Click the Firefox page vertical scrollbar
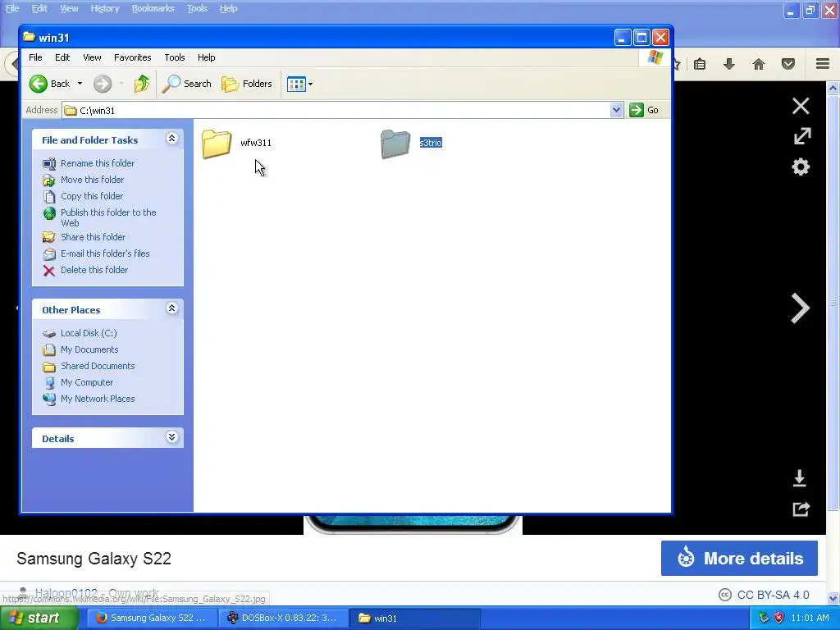This screenshot has width=840, height=630. click(x=833, y=303)
